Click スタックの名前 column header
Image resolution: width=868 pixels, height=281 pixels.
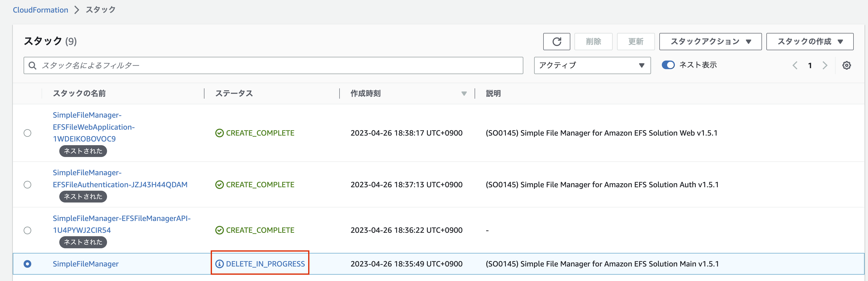[x=79, y=93]
